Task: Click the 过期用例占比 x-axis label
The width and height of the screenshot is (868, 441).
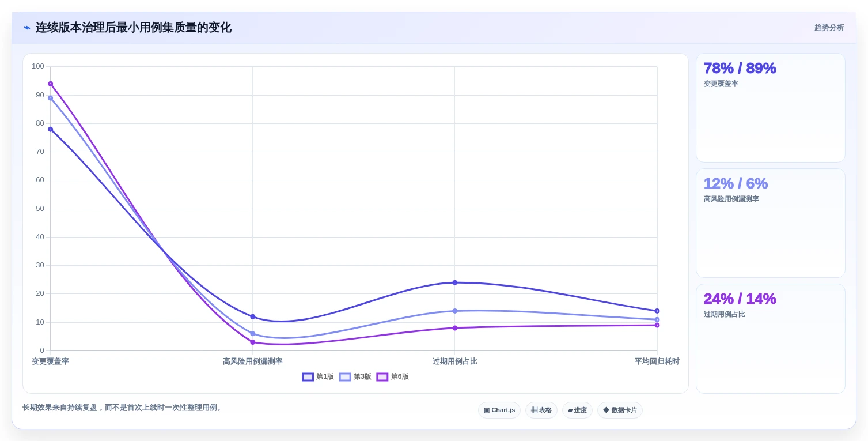Action: coord(455,361)
